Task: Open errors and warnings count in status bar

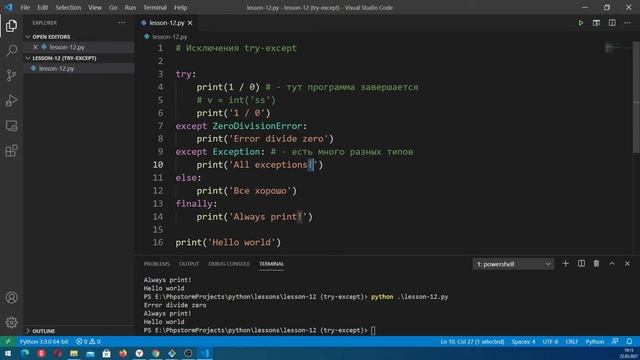Action: [88, 341]
